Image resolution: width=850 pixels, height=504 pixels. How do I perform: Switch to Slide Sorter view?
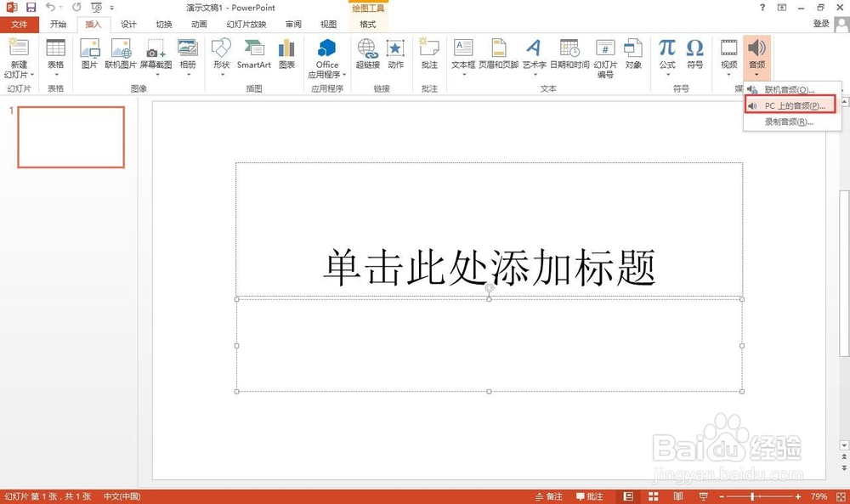click(653, 496)
